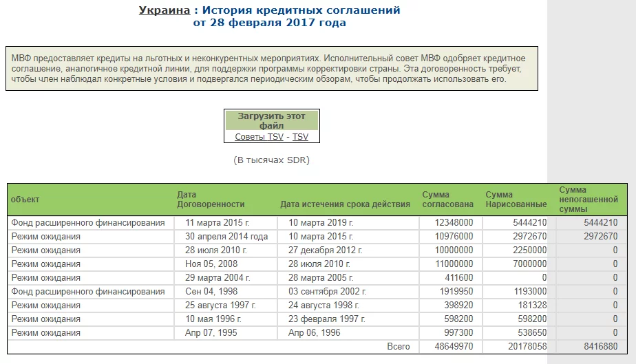Click the Всего total label

pyautogui.click(x=399, y=347)
